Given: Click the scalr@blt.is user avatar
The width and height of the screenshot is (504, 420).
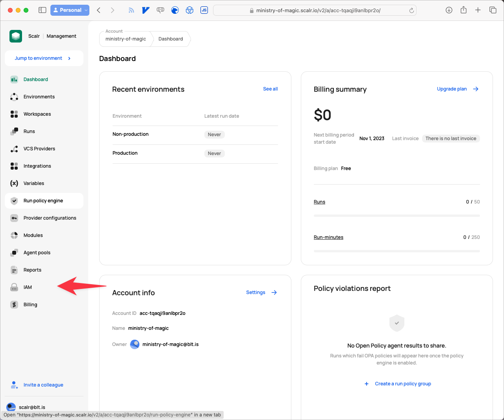Looking at the screenshot, I should 11,407.
